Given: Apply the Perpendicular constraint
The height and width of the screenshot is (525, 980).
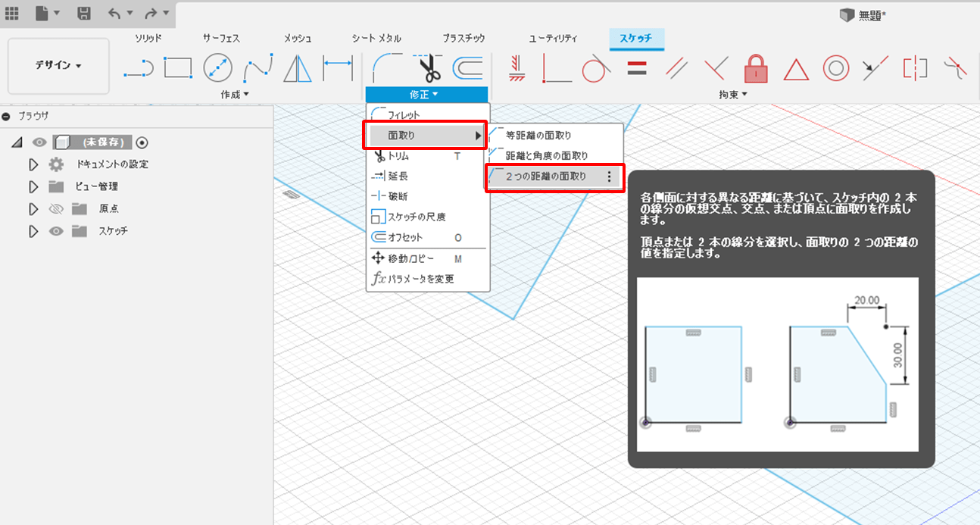Looking at the screenshot, I should pos(716,69).
